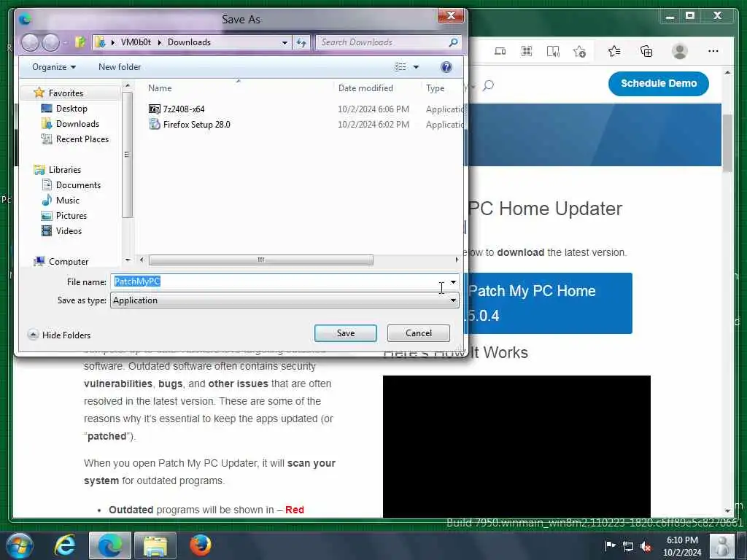
Task: Click VM0b0t in the breadcrumb path
Action: tap(136, 42)
